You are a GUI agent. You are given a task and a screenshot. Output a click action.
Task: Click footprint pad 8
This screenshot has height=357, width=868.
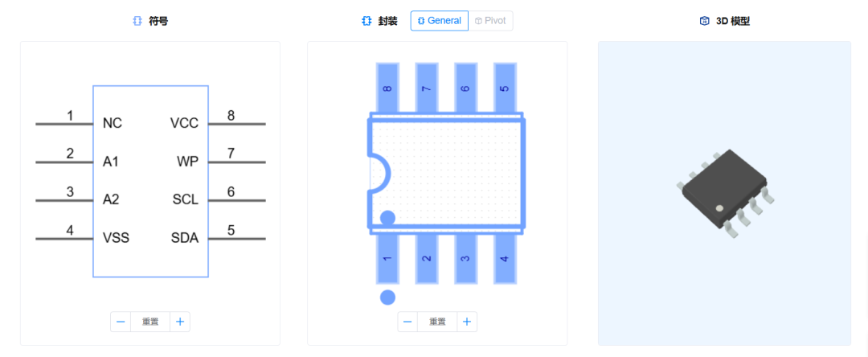pos(387,88)
